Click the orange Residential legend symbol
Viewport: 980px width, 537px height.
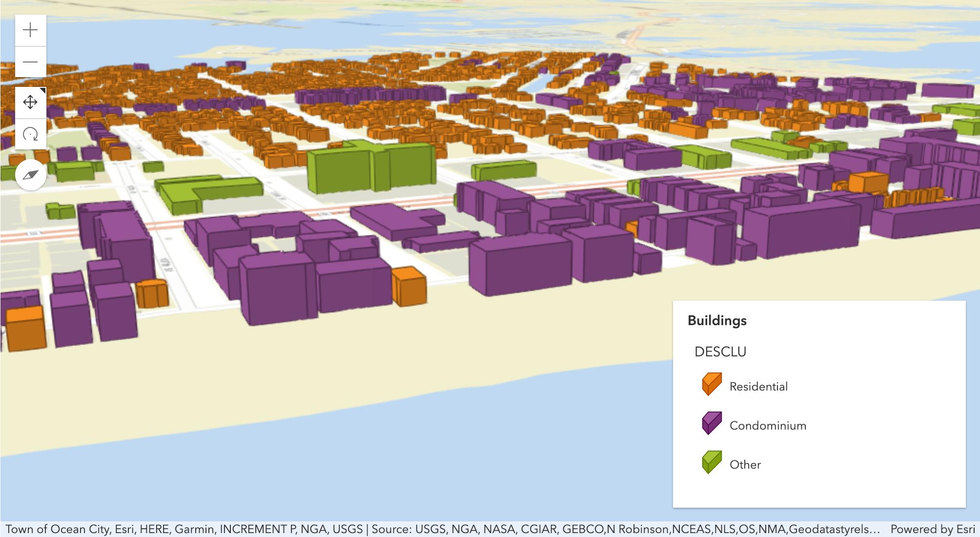(712, 384)
